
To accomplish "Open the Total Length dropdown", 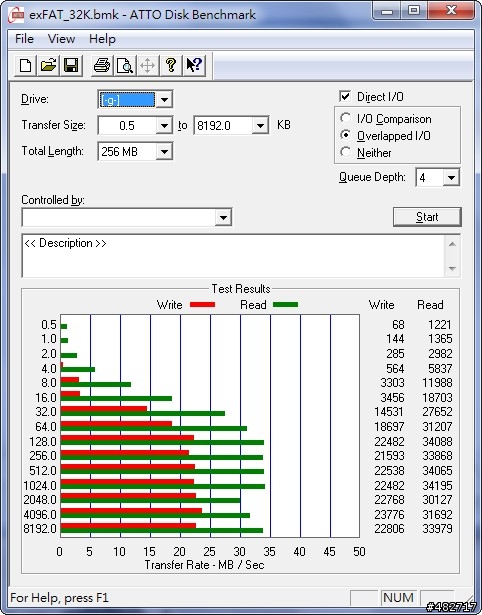I will click(164, 151).
